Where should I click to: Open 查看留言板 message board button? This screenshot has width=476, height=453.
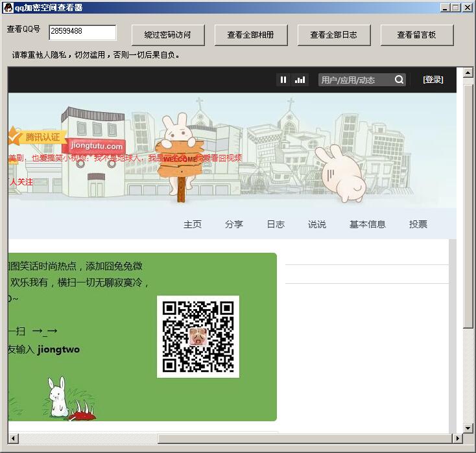coord(417,35)
